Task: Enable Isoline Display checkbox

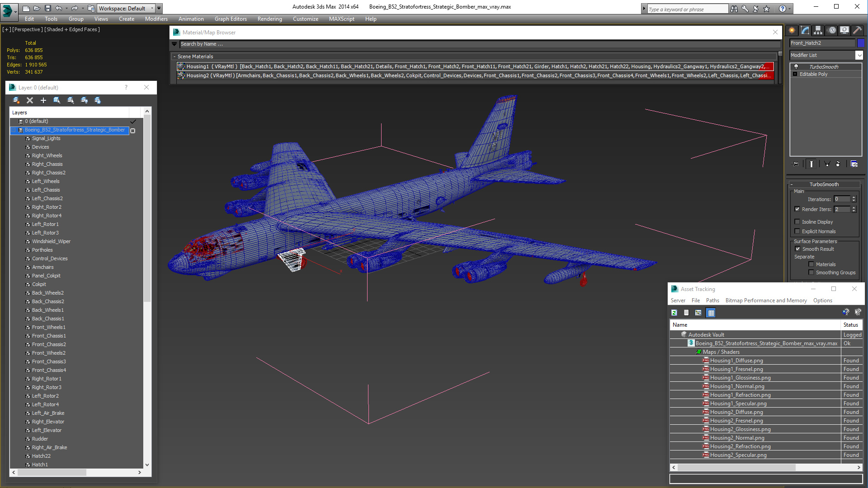Action: point(797,222)
